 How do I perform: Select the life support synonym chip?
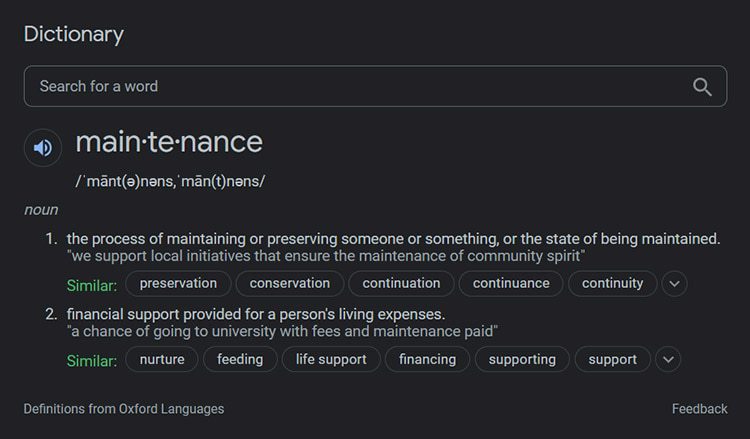tap(331, 359)
